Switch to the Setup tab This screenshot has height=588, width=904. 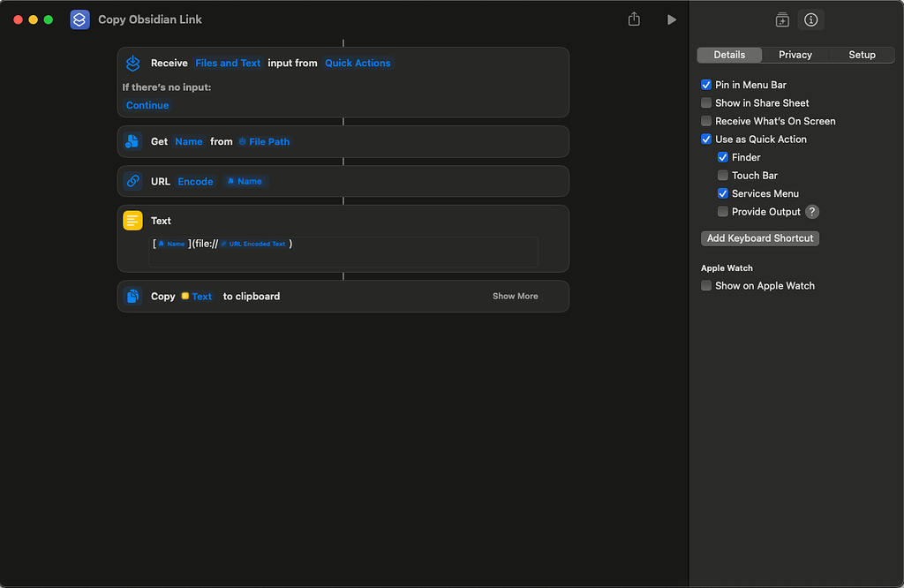click(862, 55)
